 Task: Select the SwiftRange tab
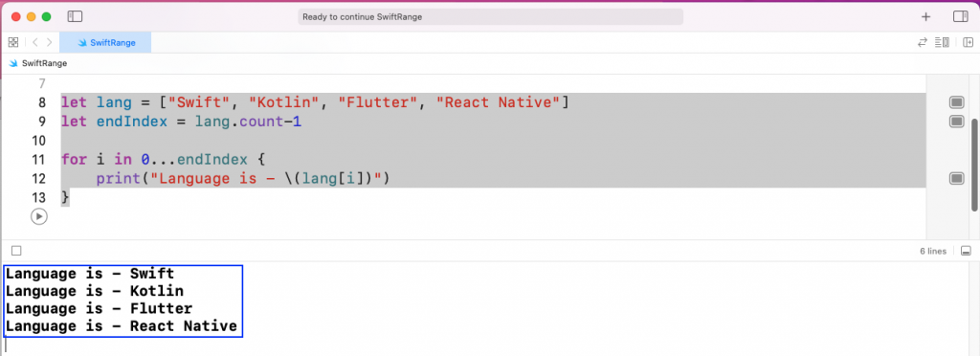coord(105,42)
